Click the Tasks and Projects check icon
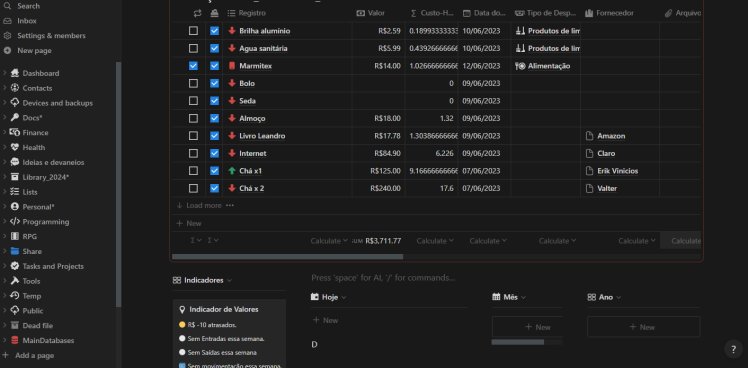 coord(14,266)
